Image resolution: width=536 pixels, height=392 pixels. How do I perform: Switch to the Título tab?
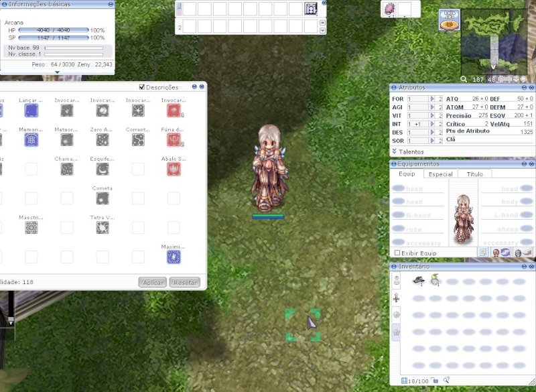[x=475, y=174]
